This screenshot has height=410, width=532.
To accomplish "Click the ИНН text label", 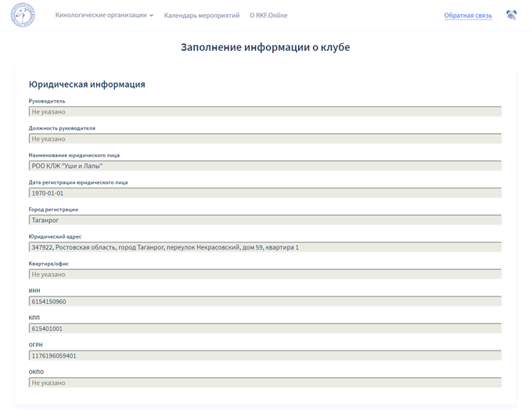I will tap(34, 290).
